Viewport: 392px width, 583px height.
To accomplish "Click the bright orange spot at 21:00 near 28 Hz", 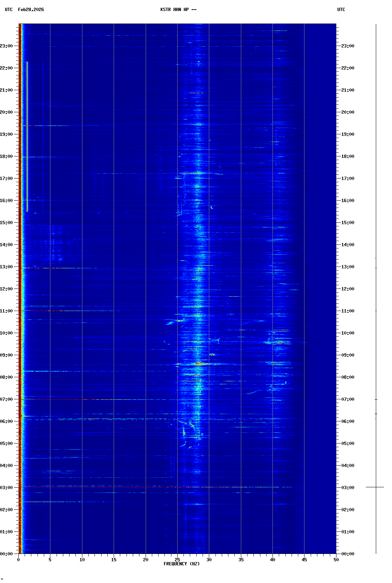I will 197,93.
